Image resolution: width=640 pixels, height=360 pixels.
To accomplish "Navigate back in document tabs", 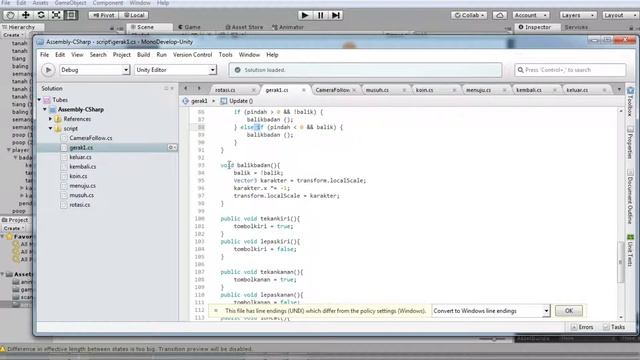I will point(186,89).
